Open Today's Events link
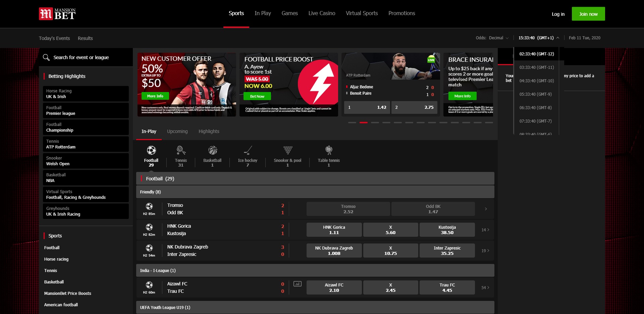The height and width of the screenshot is (314, 644). (x=54, y=38)
